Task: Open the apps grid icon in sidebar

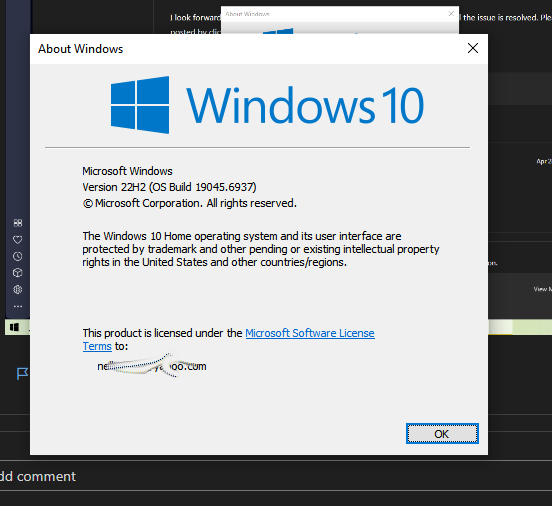Action: [x=18, y=223]
